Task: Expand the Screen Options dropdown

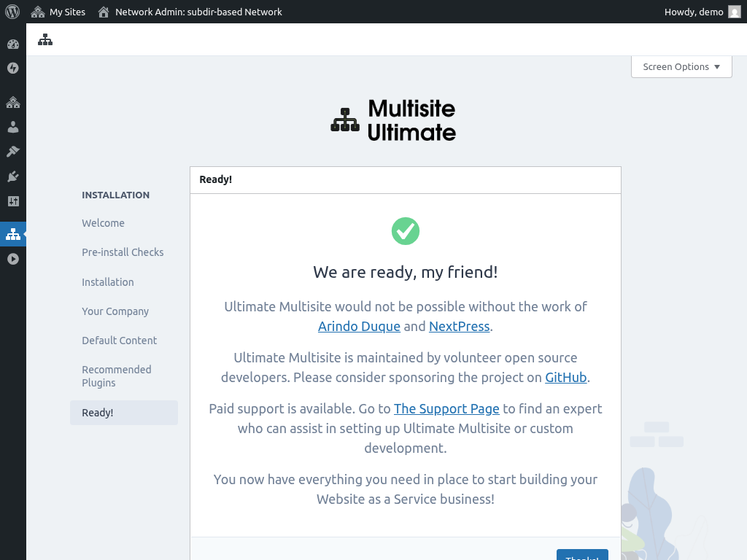Action: pos(681,66)
